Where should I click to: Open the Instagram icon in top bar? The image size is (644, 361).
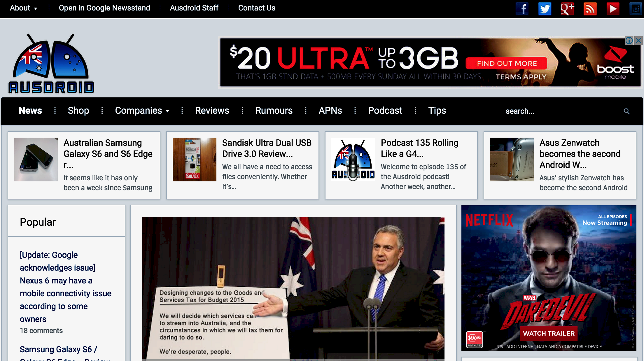click(636, 8)
